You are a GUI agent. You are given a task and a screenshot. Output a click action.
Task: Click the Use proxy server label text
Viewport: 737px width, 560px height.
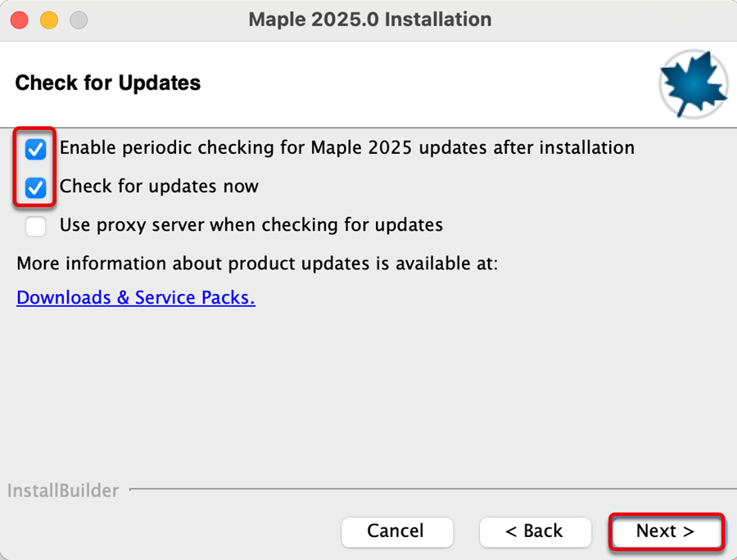(x=251, y=225)
